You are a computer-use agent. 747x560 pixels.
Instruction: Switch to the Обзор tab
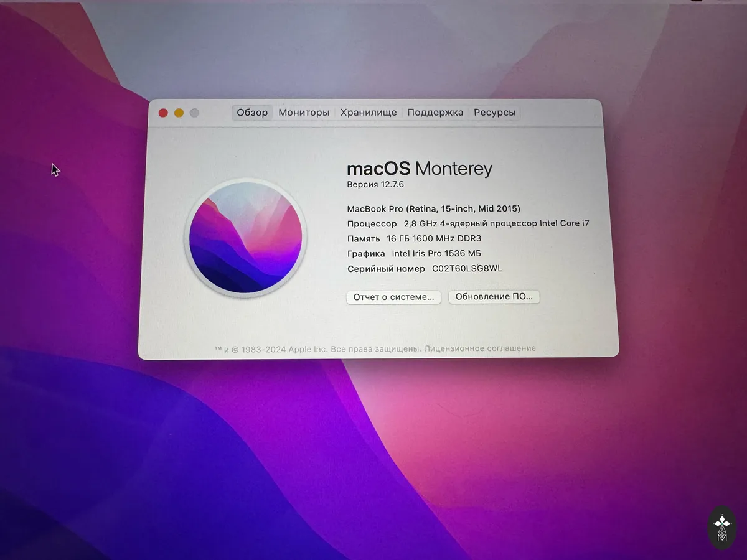coord(252,113)
